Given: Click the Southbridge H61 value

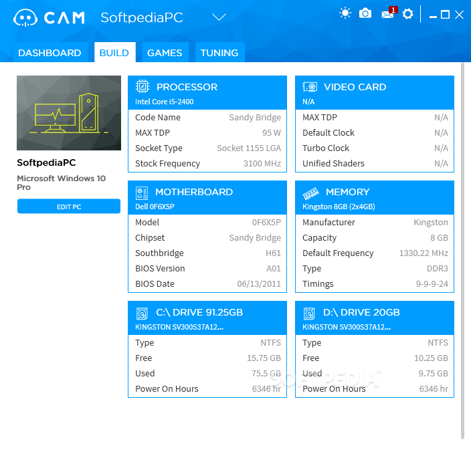Looking at the screenshot, I should point(273,253).
